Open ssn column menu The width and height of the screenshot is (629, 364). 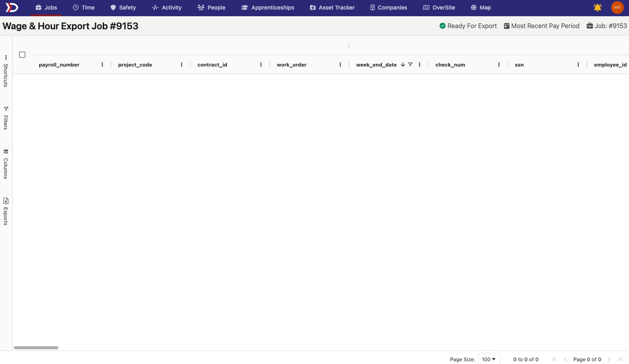pyautogui.click(x=578, y=65)
